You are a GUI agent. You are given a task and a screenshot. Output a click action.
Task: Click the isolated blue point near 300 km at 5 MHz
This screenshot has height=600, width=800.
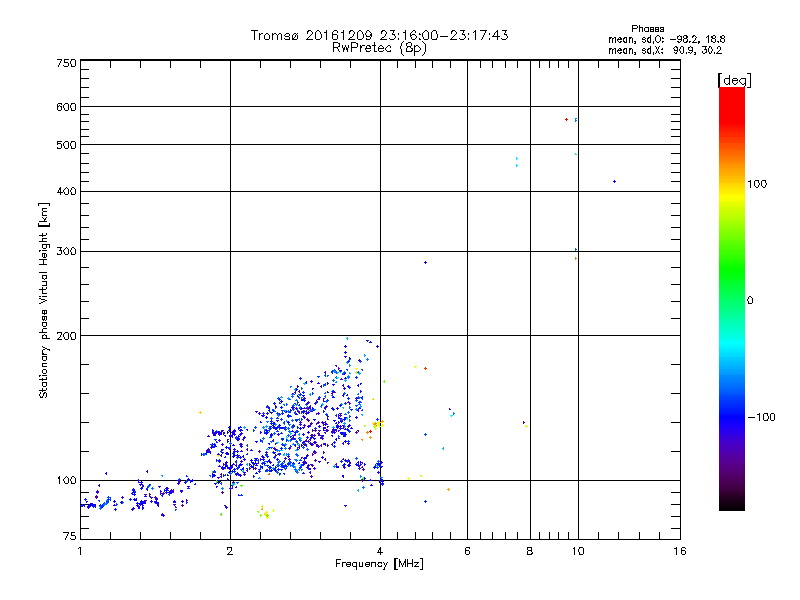tap(426, 263)
